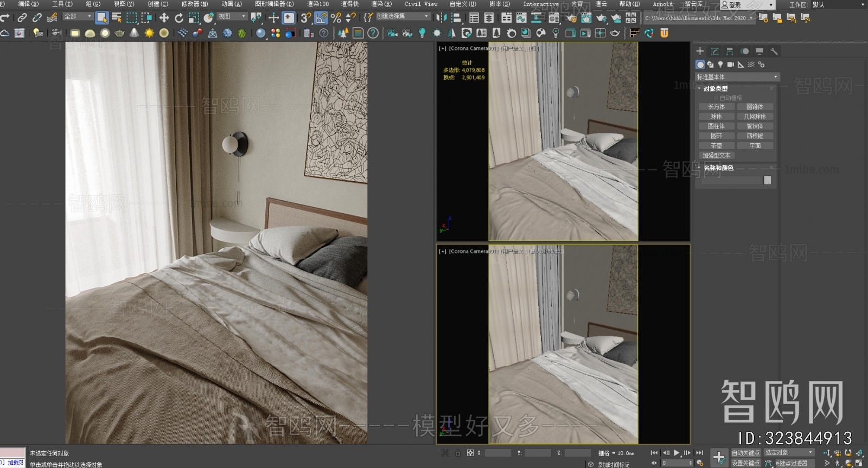This screenshot has height=468, width=868.
Task: Open the 视图 reference coordinate dropdown
Action: click(232, 17)
